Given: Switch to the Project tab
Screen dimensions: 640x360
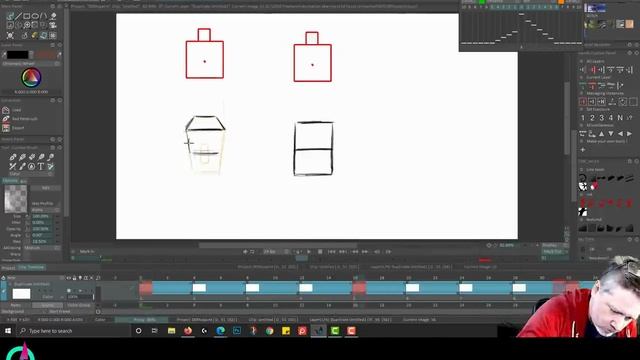Looking at the screenshot, I should 9,268.
